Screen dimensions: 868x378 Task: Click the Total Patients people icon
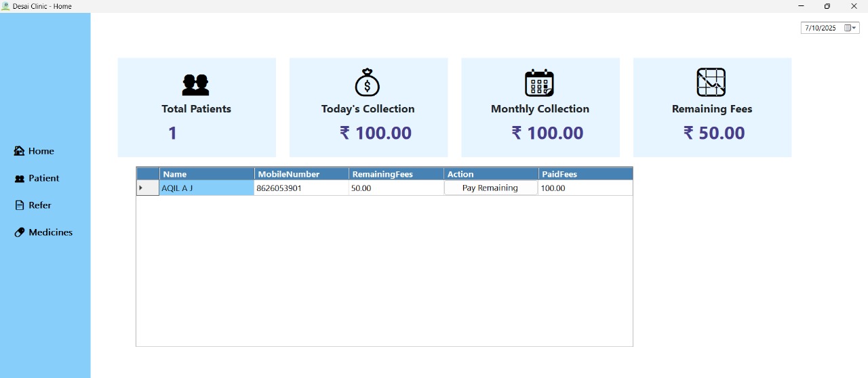click(x=196, y=85)
